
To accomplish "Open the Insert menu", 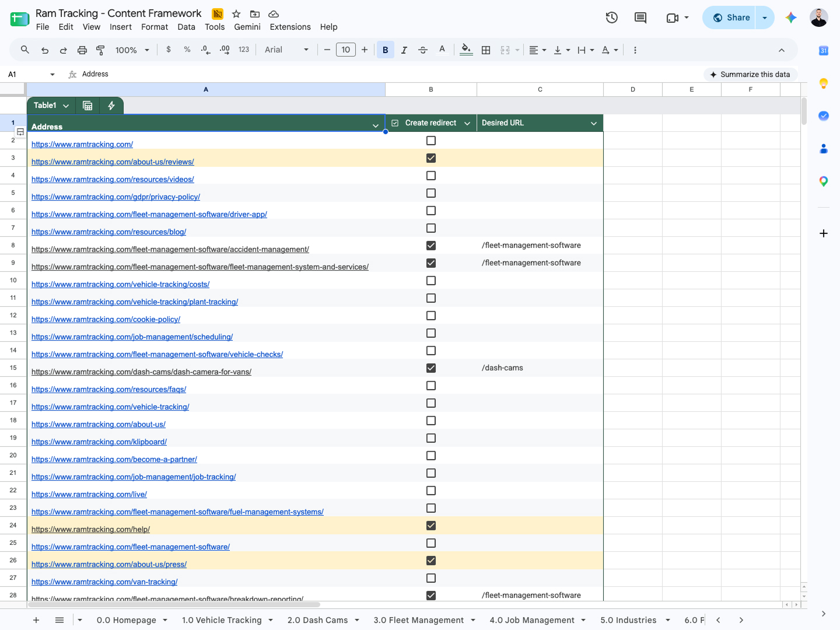I will pyautogui.click(x=121, y=27).
